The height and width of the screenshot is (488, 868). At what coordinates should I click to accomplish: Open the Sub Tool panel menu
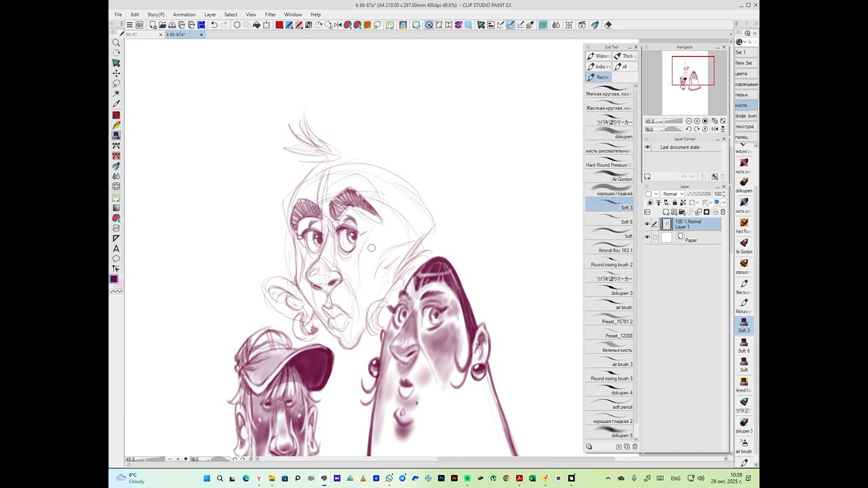[x=589, y=47]
